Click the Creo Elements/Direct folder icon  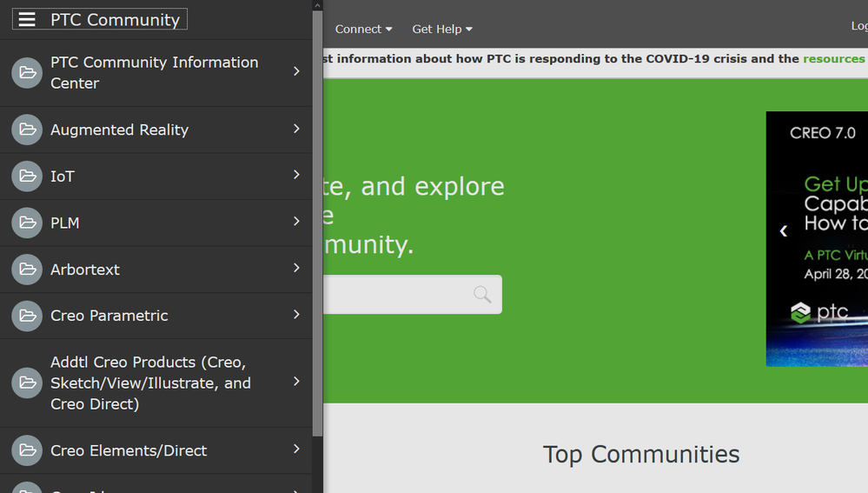(x=27, y=450)
